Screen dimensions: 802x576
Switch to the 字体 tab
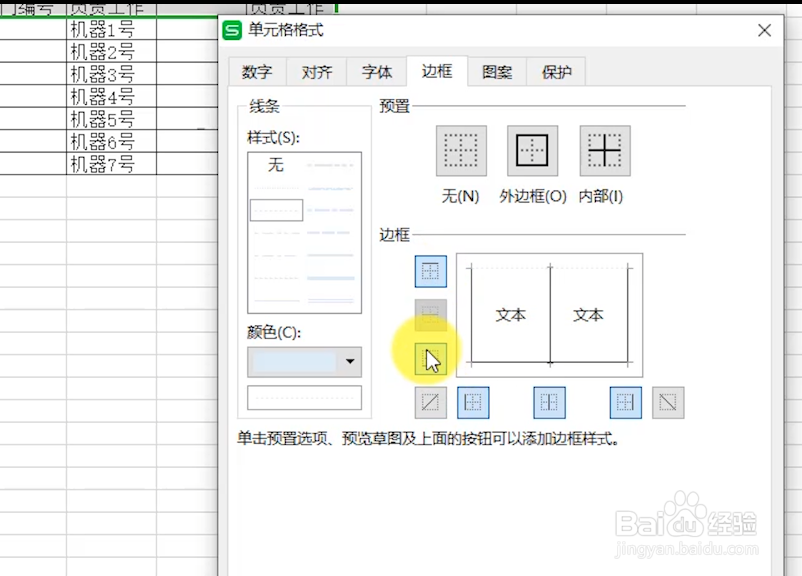click(x=376, y=71)
